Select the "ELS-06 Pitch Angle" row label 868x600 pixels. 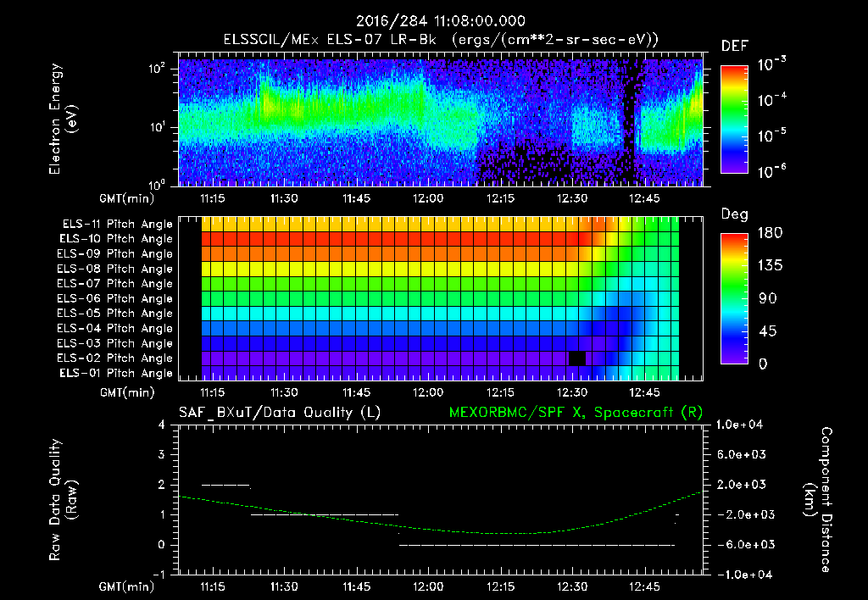[x=114, y=299]
